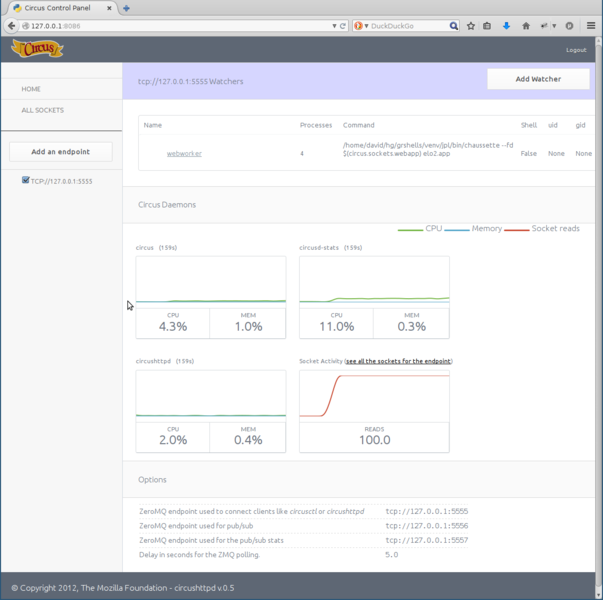603x600 pixels.
Task: Click the circushttpd daemon graph
Action: [x=211, y=396]
